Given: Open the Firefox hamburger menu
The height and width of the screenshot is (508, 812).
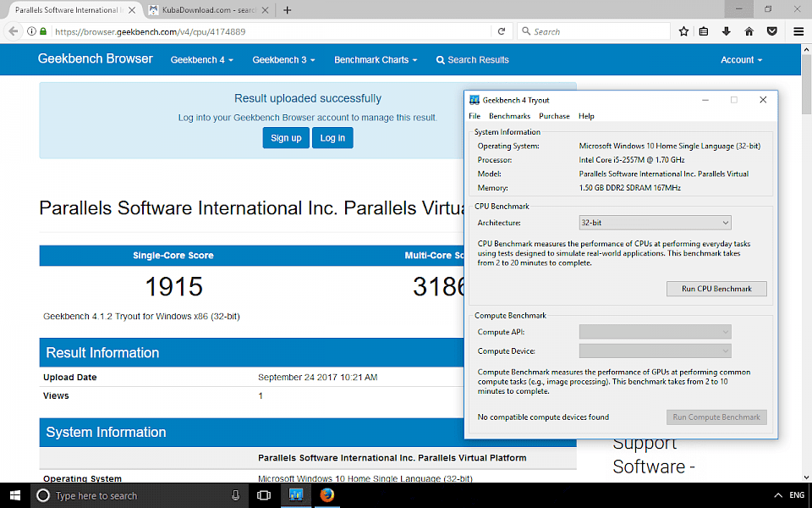Looking at the screenshot, I should 798,31.
